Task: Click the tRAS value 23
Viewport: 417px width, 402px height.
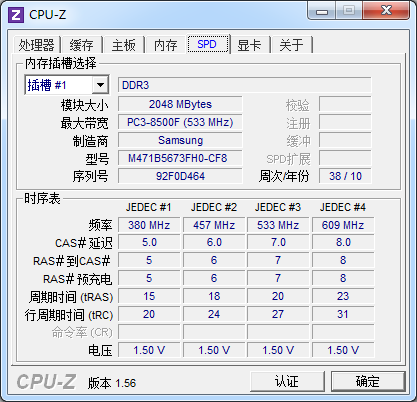Action: (343, 296)
